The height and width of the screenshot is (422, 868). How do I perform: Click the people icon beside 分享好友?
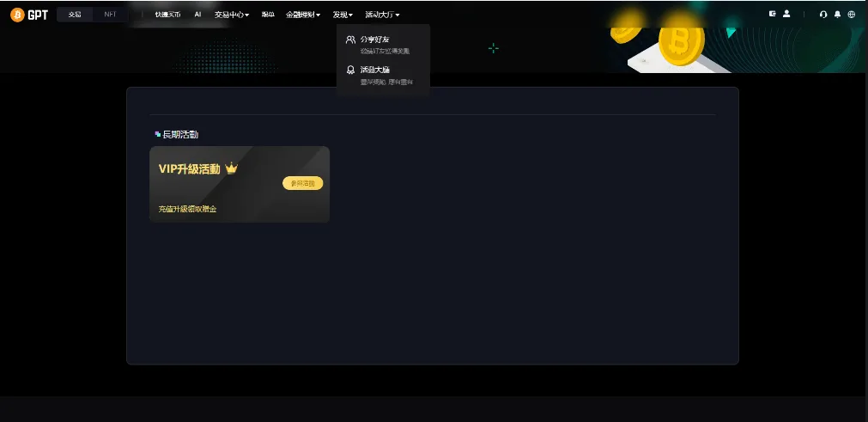350,40
